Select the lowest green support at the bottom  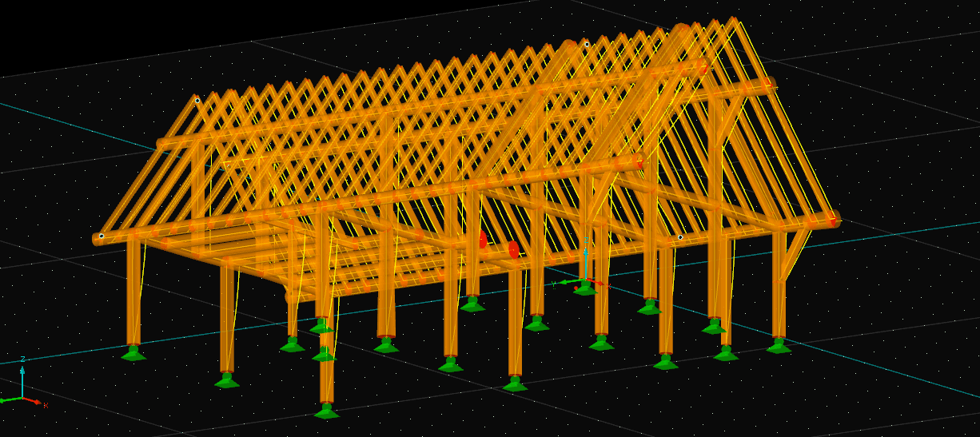click(x=326, y=411)
